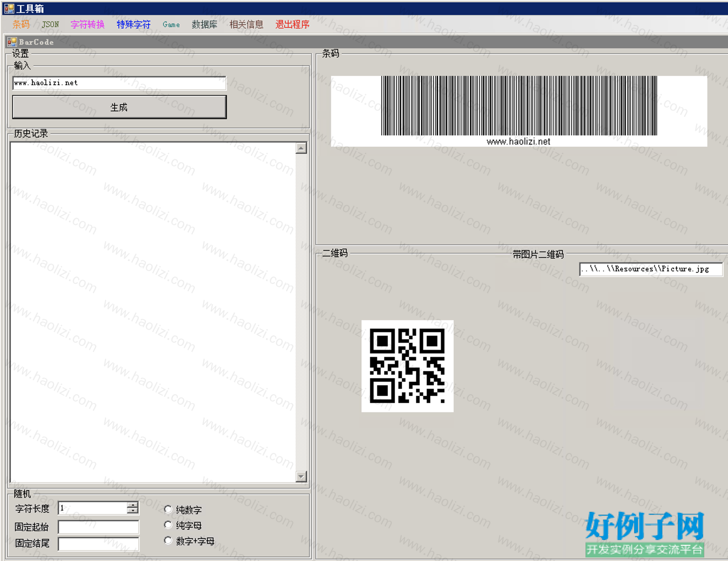The width and height of the screenshot is (728, 561).
Task: Open the JSON menu
Action: pyautogui.click(x=50, y=24)
